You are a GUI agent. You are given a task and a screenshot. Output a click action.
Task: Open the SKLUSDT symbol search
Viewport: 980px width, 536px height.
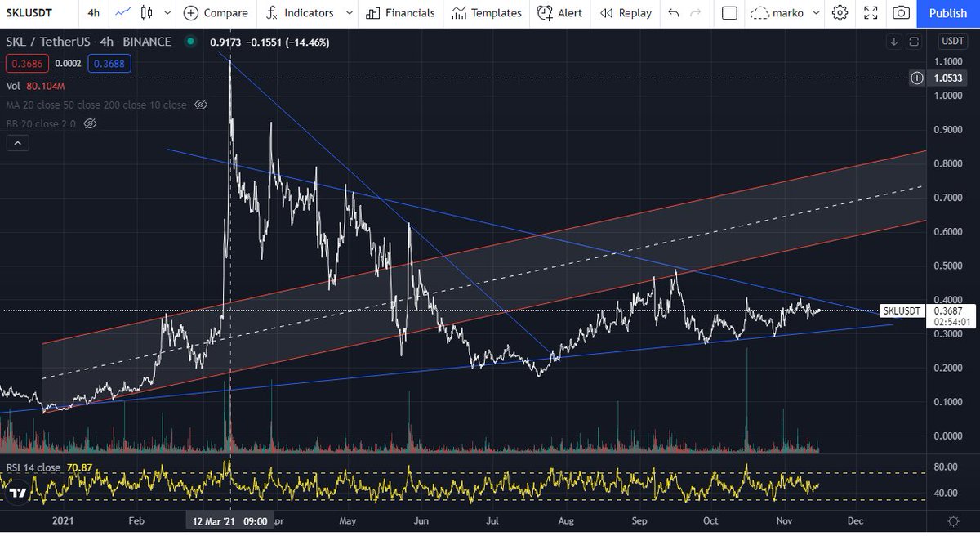(29, 13)
